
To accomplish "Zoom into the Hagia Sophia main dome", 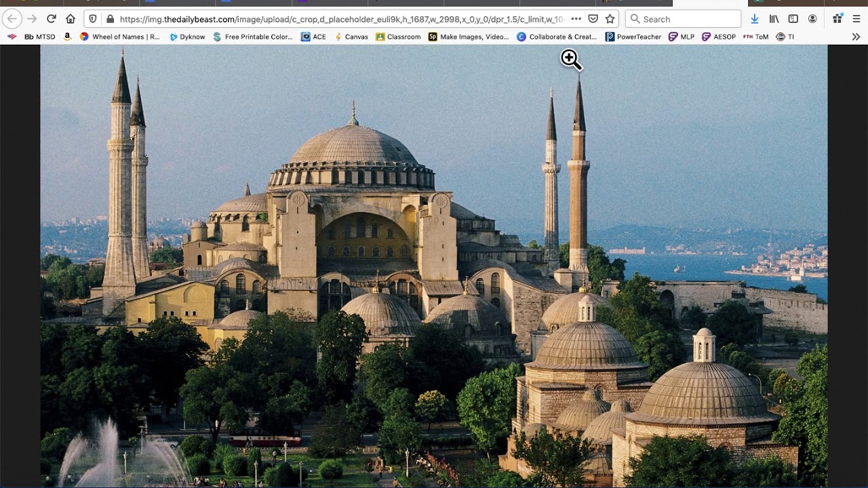I will (x=353, y=146).
